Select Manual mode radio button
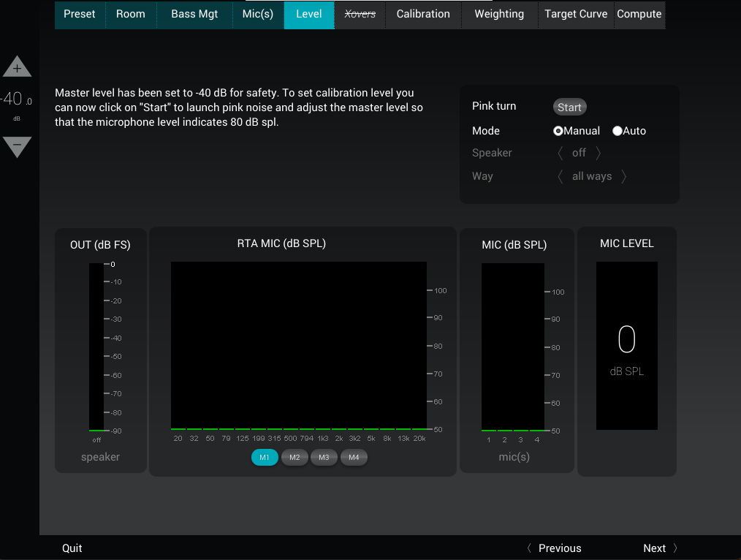Image resolution: width=741 pixels, height=560 pixels. pyautogui.click(x=558, y=131)
